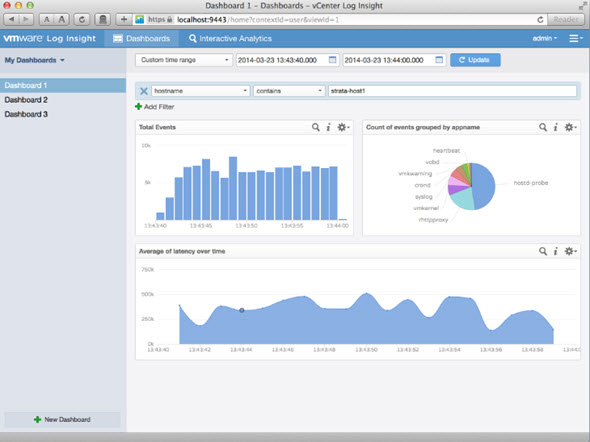
Task: Open appname widget gear settings menu
Action: pos(570,127)
